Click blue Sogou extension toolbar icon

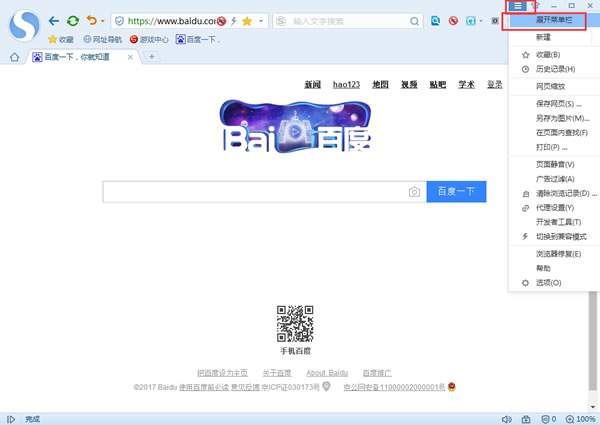pyautogui.click(x=435, y=21)
